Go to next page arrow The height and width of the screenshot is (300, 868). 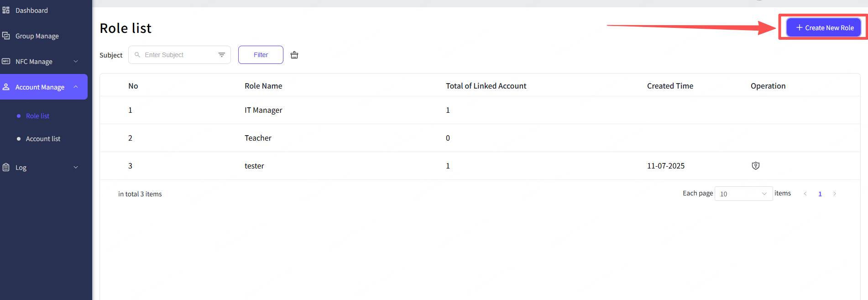(835, 194)
